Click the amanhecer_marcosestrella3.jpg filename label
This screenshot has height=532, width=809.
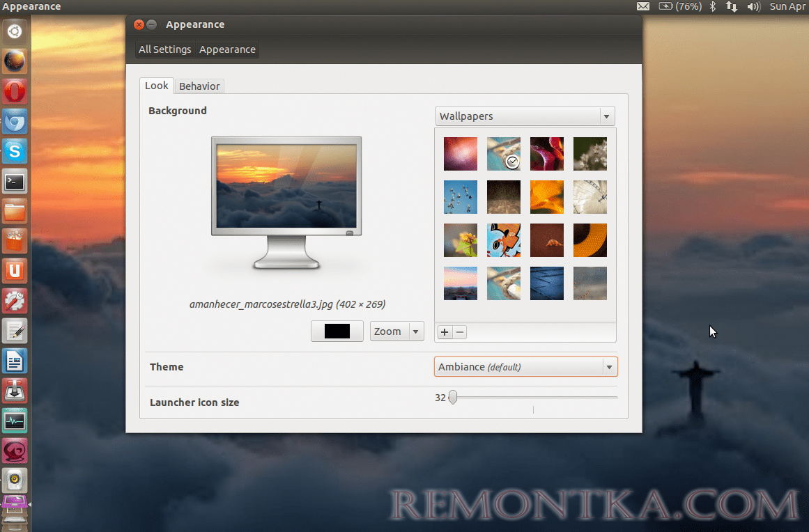click(x=287, y=304)
